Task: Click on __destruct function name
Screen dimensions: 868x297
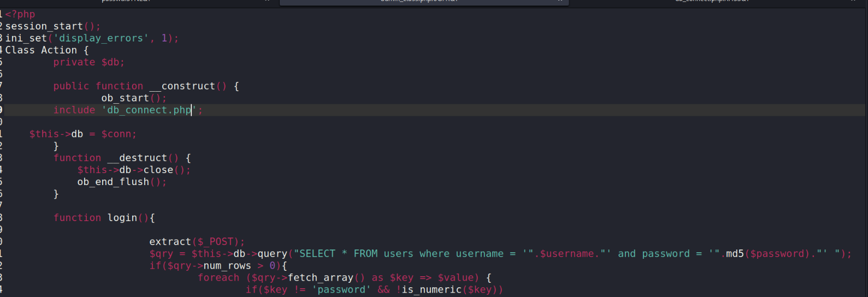Action: (137, 158)
